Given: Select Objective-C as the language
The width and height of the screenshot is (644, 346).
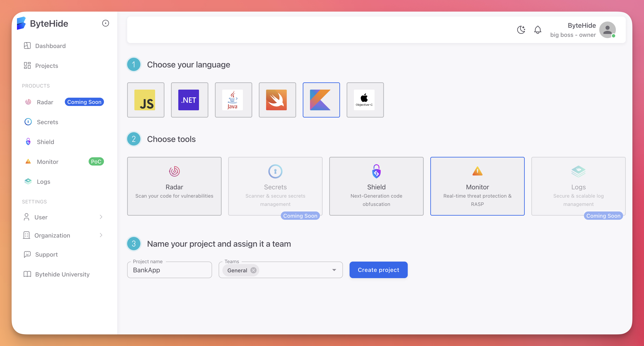Looking at the screenshot, I should [x=365, y=100].
